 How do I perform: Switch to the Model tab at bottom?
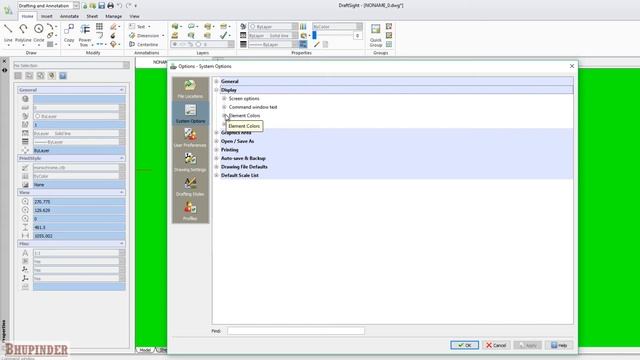(x=145, y=350)
